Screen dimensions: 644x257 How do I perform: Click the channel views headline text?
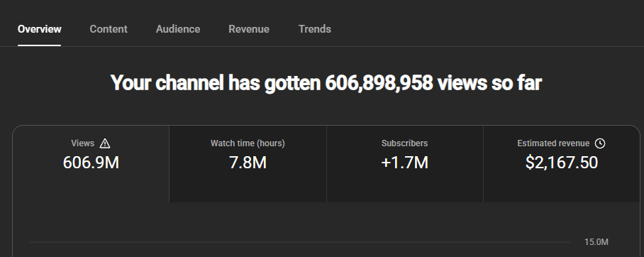326,83
